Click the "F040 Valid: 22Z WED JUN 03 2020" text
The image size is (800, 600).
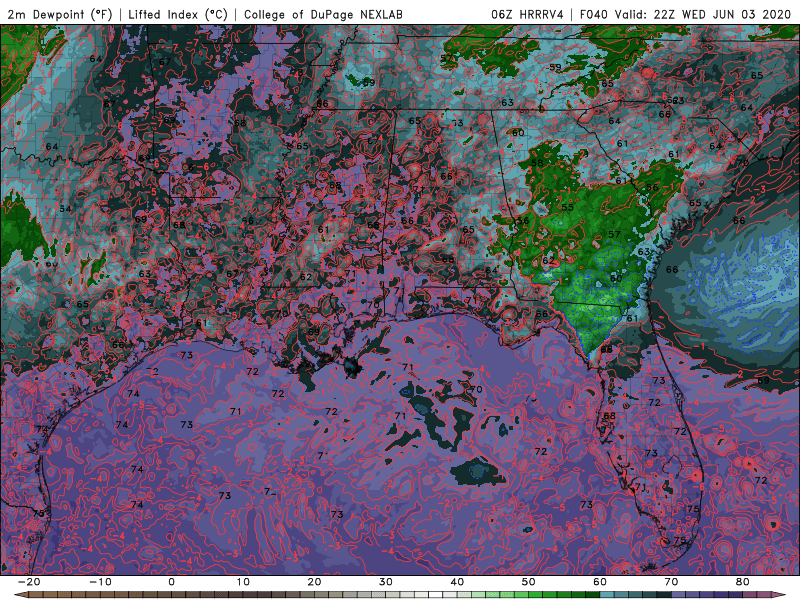pyautogui.click(x=685, y=14)
